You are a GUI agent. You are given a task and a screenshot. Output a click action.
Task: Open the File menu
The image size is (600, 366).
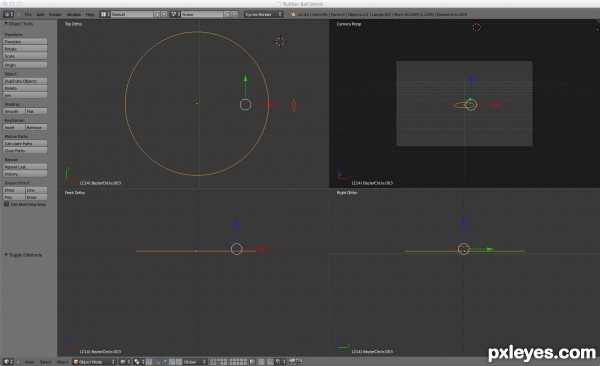click(x=28, y=15)
